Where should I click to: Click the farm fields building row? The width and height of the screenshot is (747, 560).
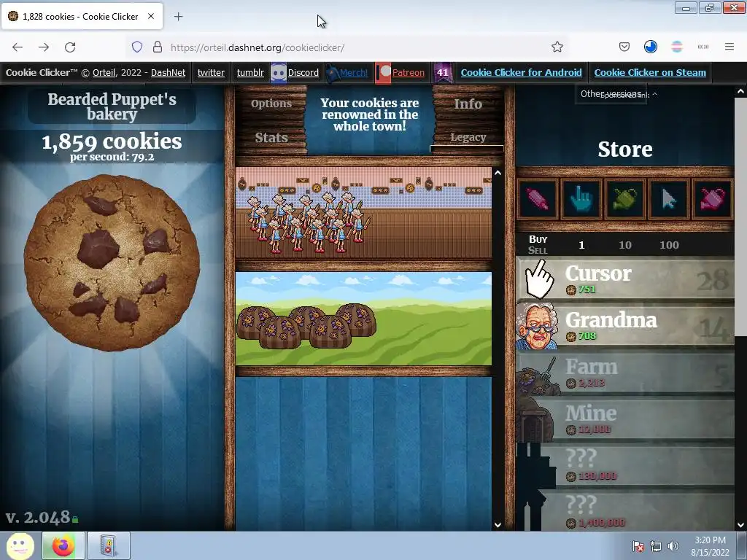pyautogui.click(x=363, y=319)
